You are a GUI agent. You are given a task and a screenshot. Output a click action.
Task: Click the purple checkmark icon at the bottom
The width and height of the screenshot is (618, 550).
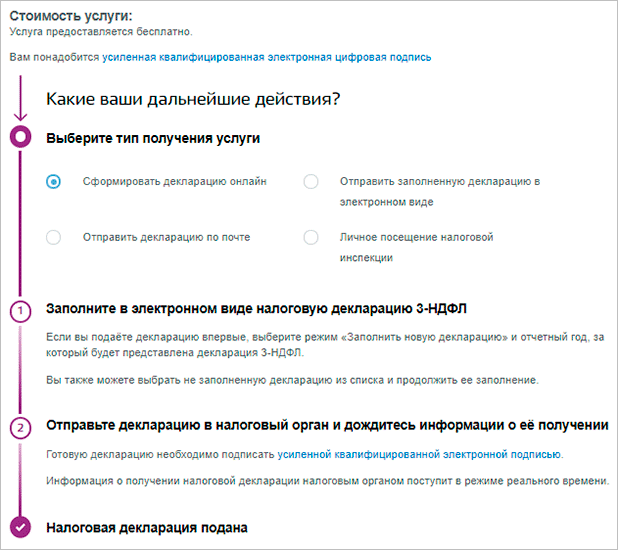coord(19,526)
